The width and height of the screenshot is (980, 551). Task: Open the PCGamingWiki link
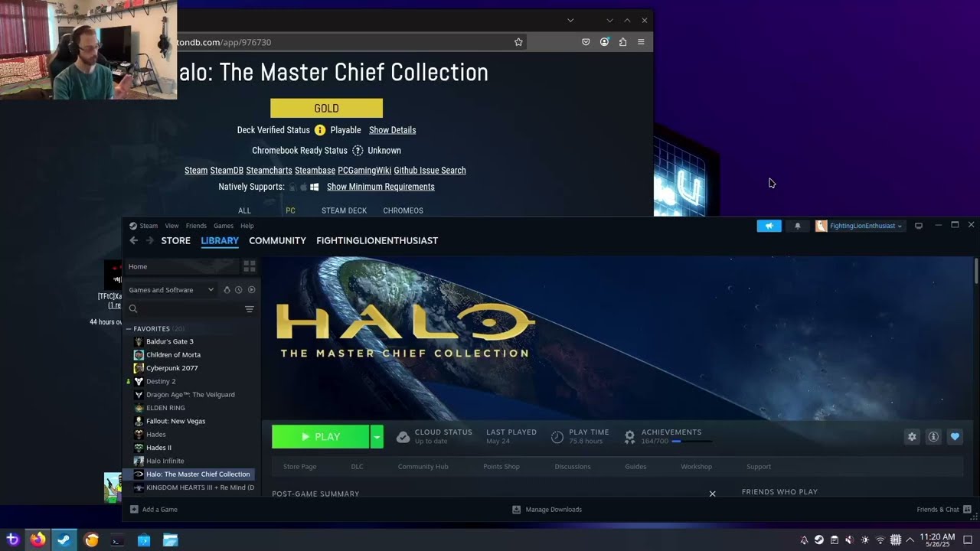pyautogui.click(x=364, y=171)
